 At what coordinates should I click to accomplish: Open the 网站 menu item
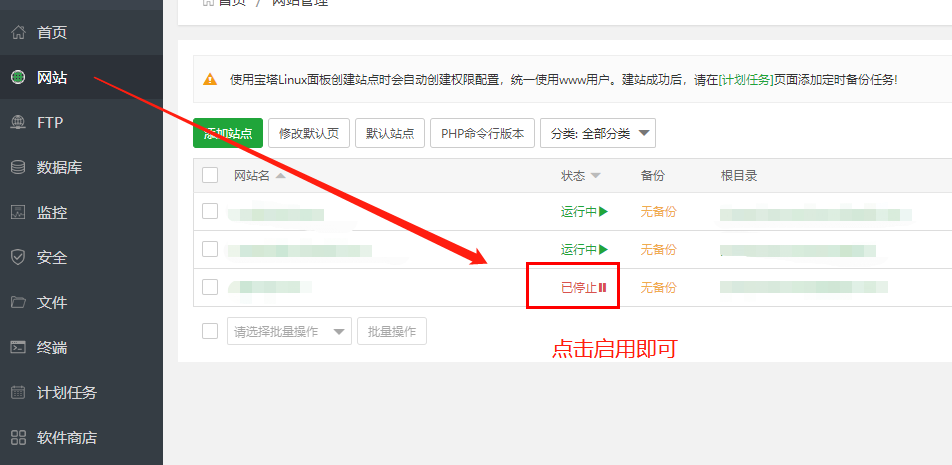(81, 77)
